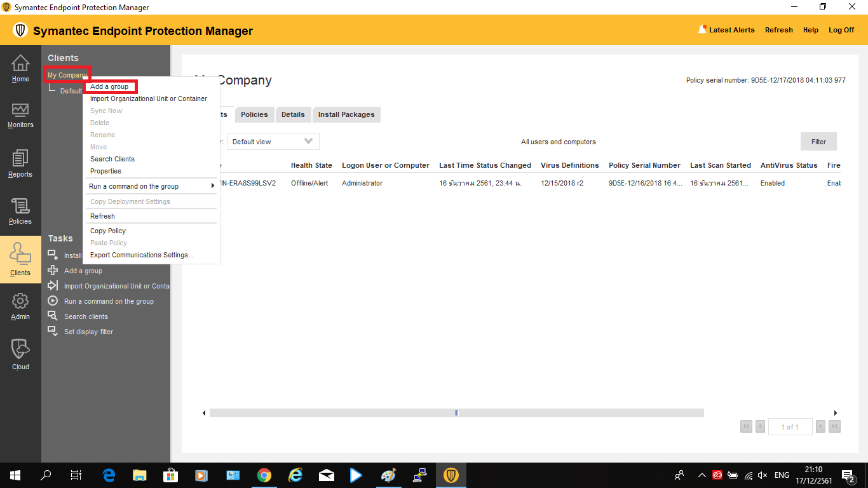Screen dimensions: 868x488
Task: Open the Monitors section icon
Action: click(x=20, y=111)
